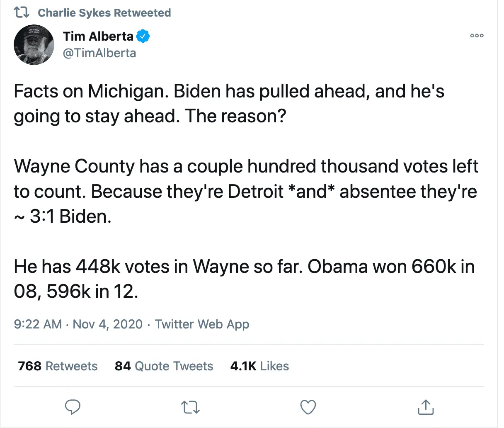Show the 4.1K Likes list
This screenshot has width=504, height=428.
pyautogui.click(x=259, y=366)
